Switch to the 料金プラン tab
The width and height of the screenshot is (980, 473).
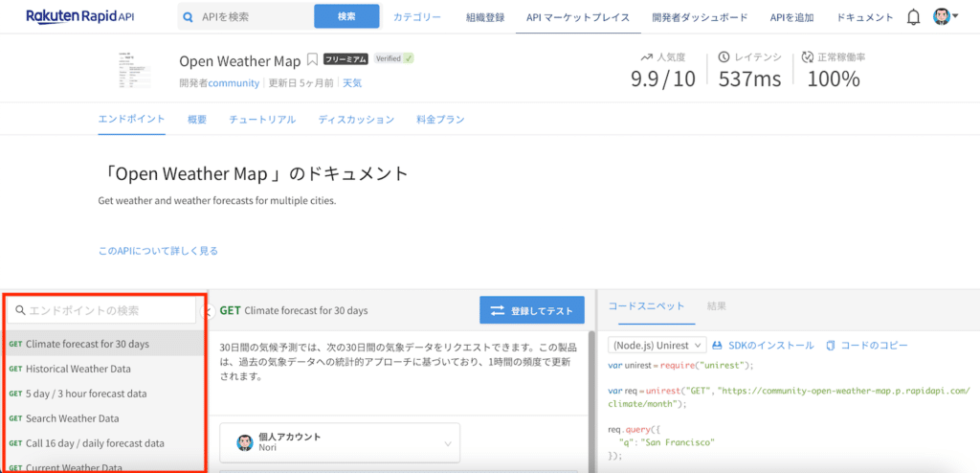439,120
